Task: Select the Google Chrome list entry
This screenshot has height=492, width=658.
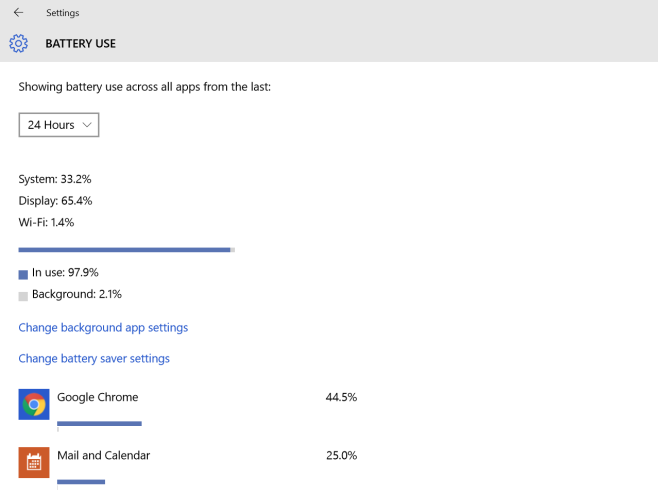Action: click(188, 405)
